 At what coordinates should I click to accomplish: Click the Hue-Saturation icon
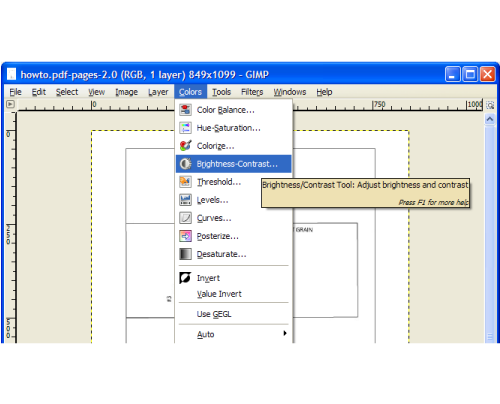(x=185, y=128)
